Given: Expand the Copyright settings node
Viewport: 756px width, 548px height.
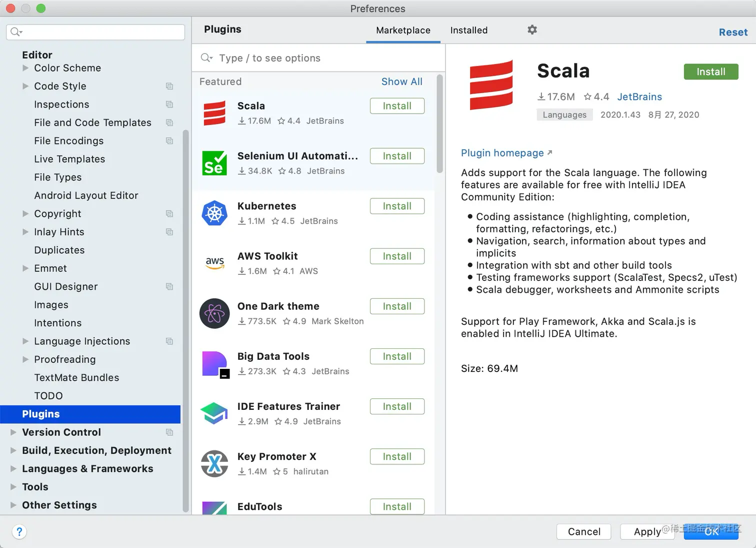Looking at the screenshot, I should click(25, 214).
